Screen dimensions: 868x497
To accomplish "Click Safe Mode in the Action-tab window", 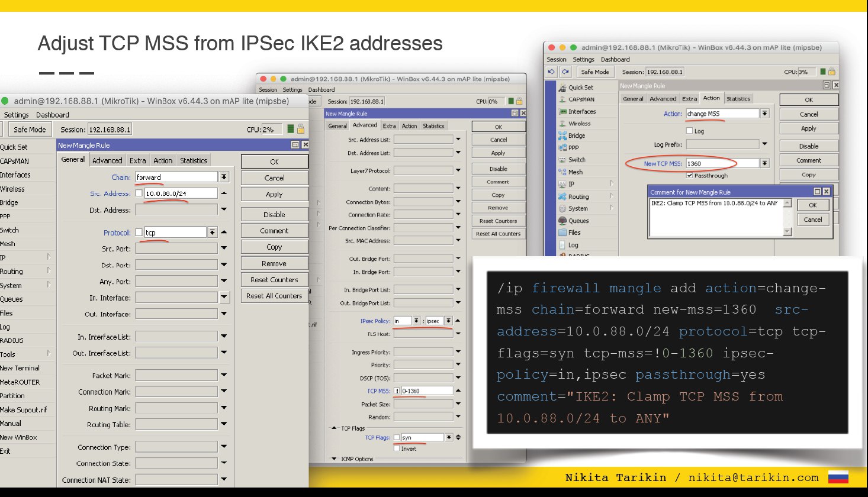I will [594, 72].
